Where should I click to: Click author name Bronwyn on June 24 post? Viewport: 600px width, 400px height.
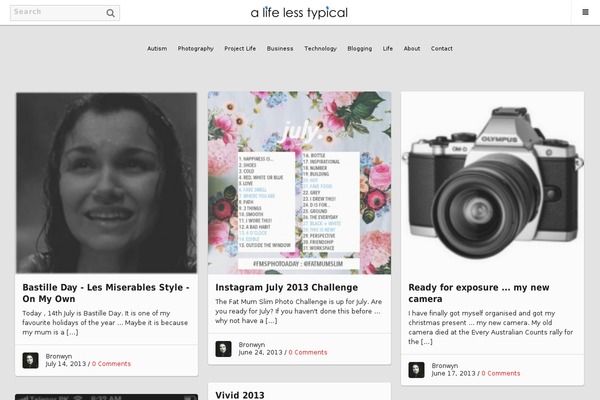click(x=252, y=345)
